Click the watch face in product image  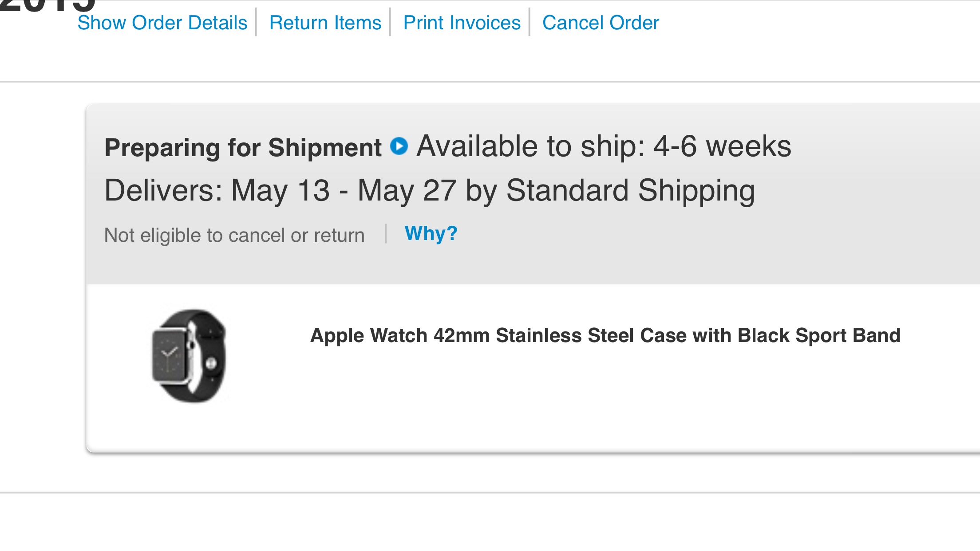[170, 355]
